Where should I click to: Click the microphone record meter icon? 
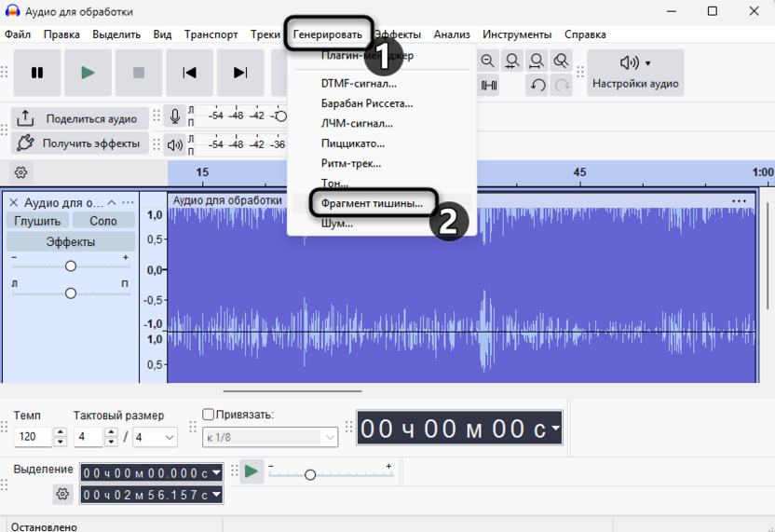(x=174, y=116)
